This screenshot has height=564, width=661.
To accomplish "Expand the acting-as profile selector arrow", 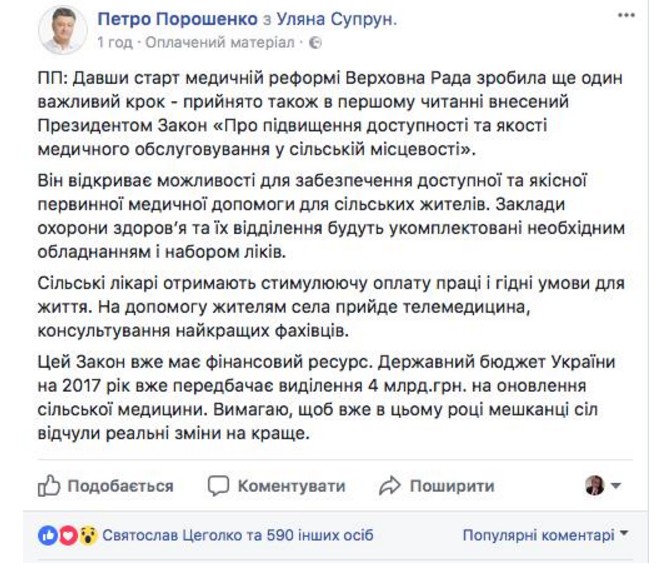I will pyautogui.click(x=616, y=486).
